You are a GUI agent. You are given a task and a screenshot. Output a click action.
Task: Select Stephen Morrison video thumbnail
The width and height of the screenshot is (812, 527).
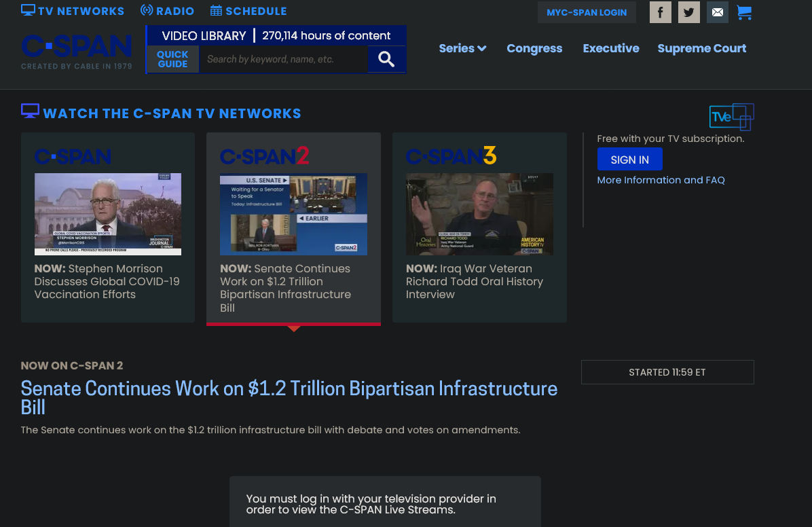coord(108,214)
